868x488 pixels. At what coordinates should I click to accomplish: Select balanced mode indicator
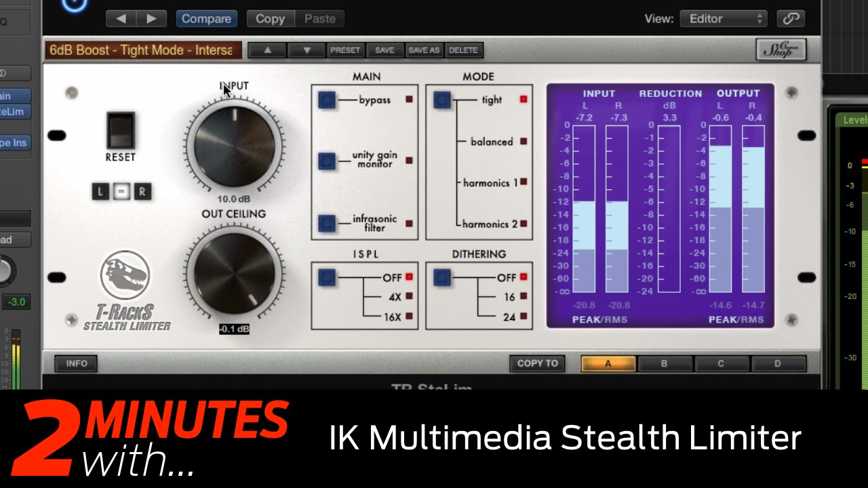(x=524, y=142)
